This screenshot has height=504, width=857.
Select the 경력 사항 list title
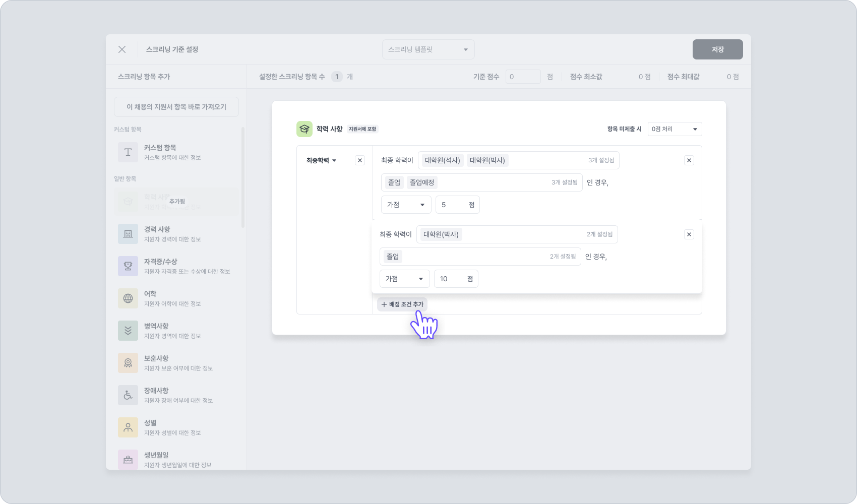pos(157,229)
